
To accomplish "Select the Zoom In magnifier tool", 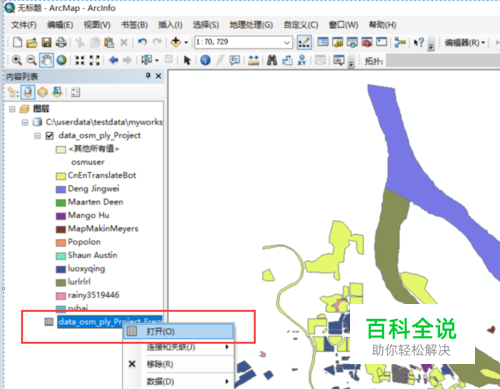I will coord(16,60).
